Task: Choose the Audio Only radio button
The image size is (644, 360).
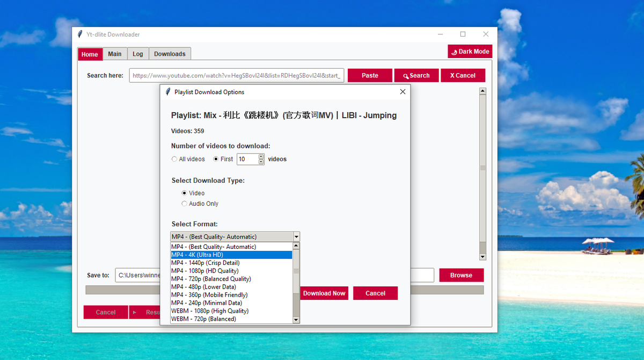Action: point(185,204)
